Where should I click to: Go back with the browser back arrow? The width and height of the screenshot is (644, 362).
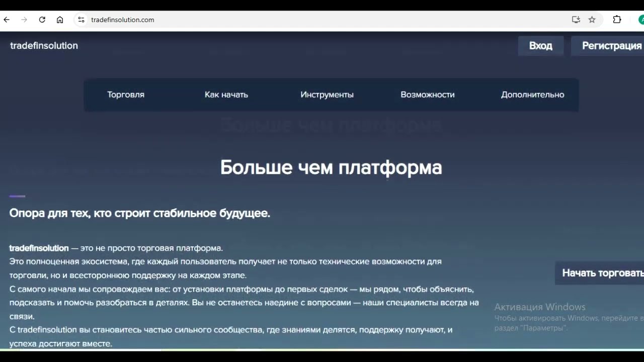click(x=7, y=20)
